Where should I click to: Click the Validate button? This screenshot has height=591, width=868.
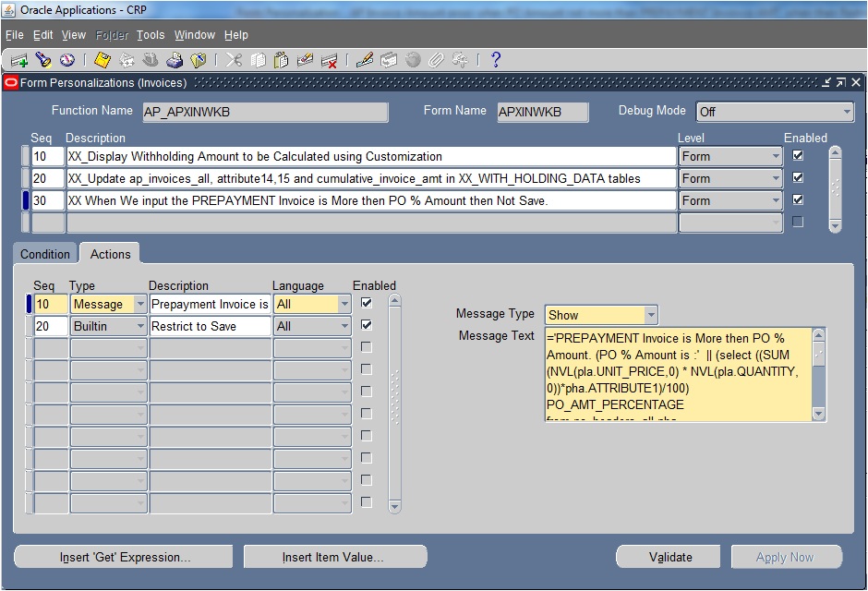pyautogui.click(x=668, y=556)
